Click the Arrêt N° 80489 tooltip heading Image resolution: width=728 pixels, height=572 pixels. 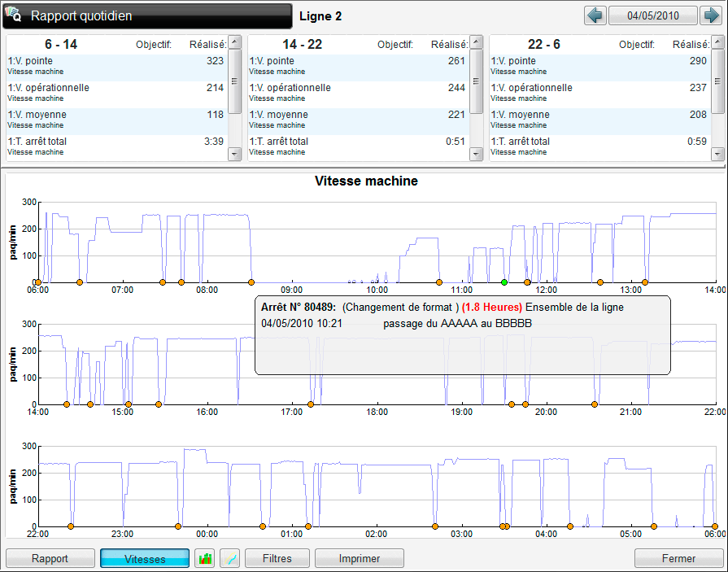pyautogui.click(x=298, y=308)
